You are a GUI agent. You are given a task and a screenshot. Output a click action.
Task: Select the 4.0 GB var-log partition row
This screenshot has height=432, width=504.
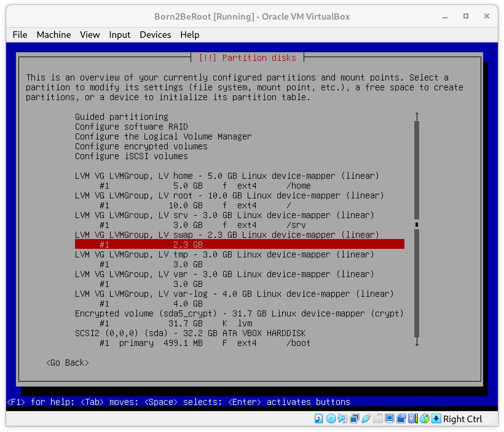pyautogui.click(x=240, y=304)
